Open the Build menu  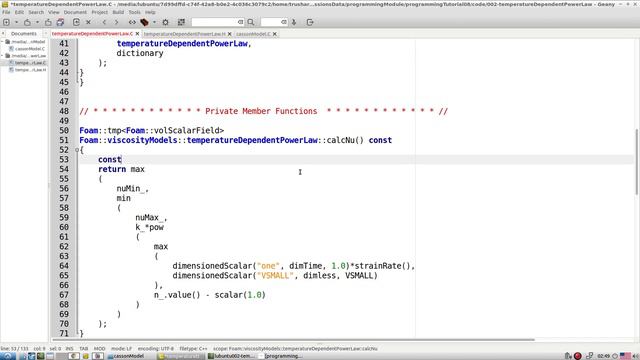[x=118, y=12]
